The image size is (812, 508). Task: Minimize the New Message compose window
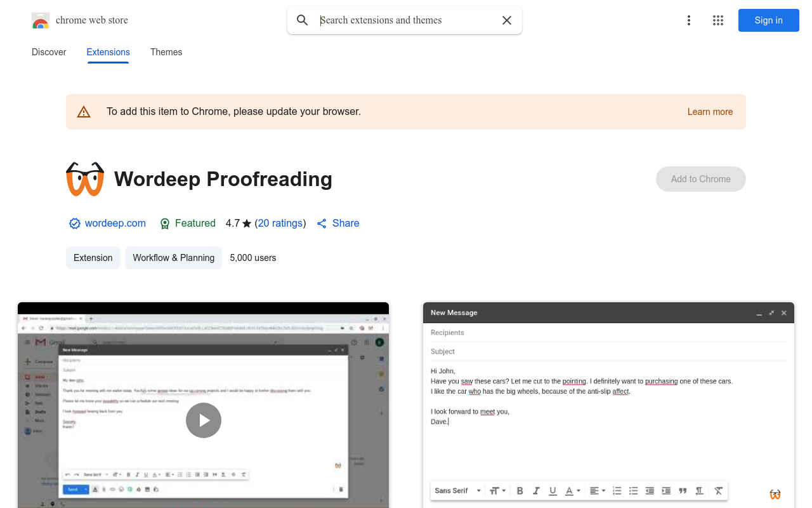click(x=759, y=313)
